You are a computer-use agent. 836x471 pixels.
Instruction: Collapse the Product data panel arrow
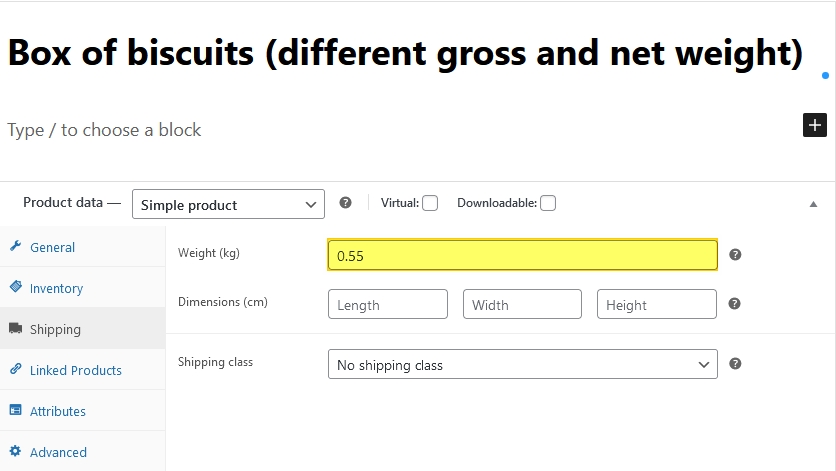tap(813, 204)
